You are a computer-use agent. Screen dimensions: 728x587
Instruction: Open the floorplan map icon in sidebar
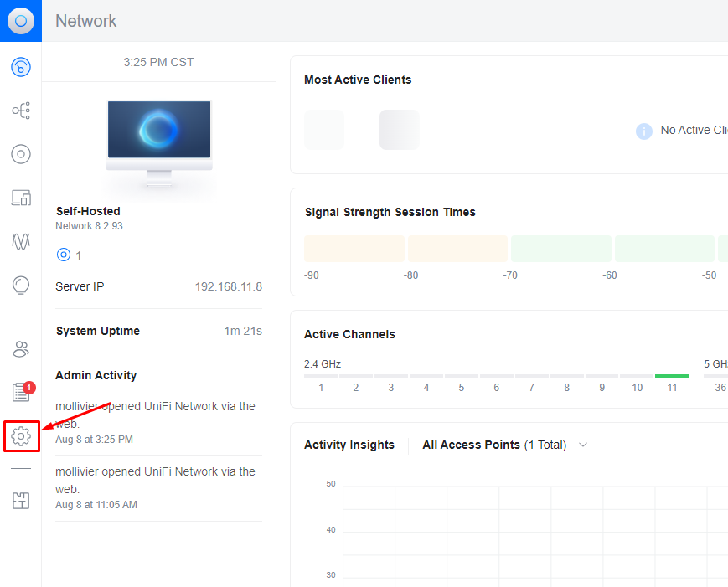tap(21, 501)
